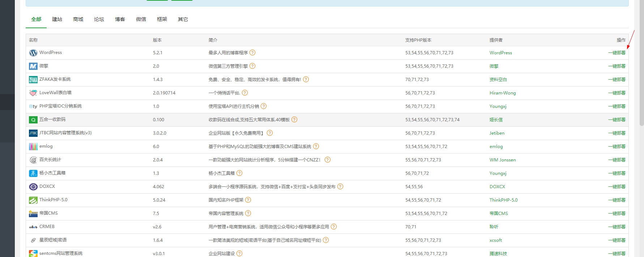The width and height of the screenshot is (644, 257).
Task: Click the 帝国CMS icon
Action: click(x=33, y=214)
